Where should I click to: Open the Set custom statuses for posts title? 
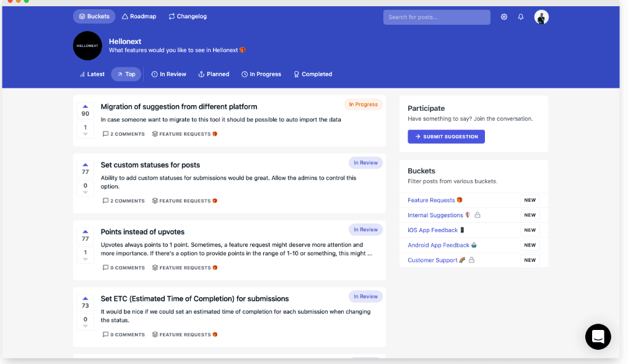[150, 165]
